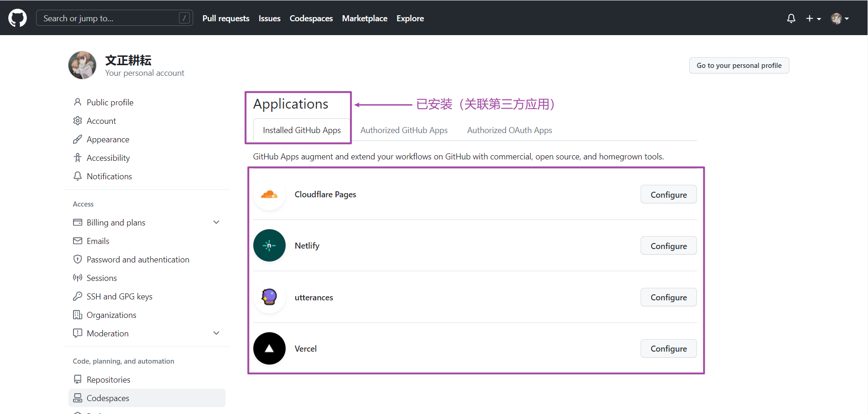868x414 pixels.
Task: Configure the Vercel app
Action: pyautogui.click(x=668, y=348)
